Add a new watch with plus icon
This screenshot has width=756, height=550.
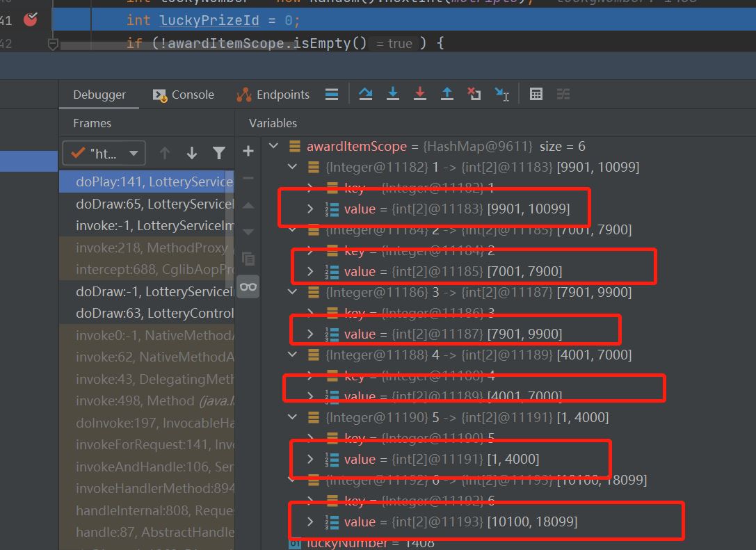click(x=248, y=151)
